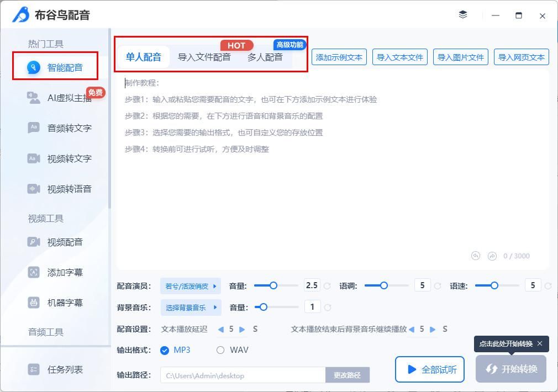This screenshot has height=392, width=558.
Task: Click the background music volume value box
Action: coord(313,306)
